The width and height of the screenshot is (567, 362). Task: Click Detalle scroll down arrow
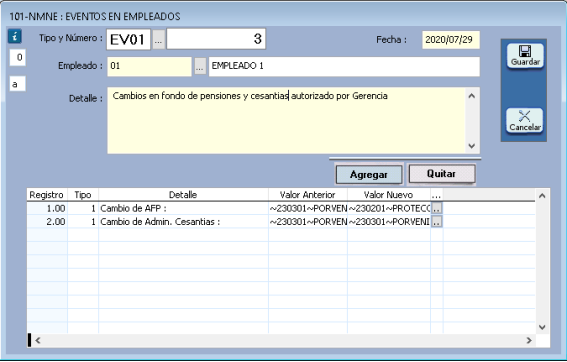tap(472, 146)
